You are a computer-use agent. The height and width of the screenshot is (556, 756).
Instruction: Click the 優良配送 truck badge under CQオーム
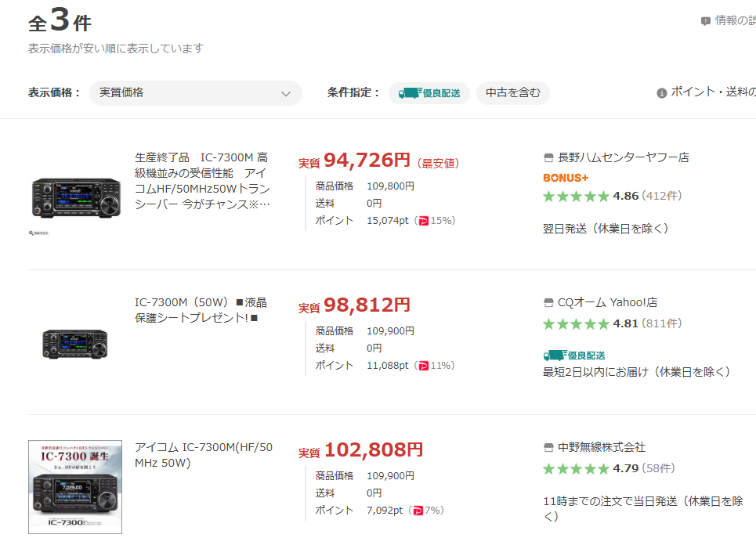(x=573, y=356)
